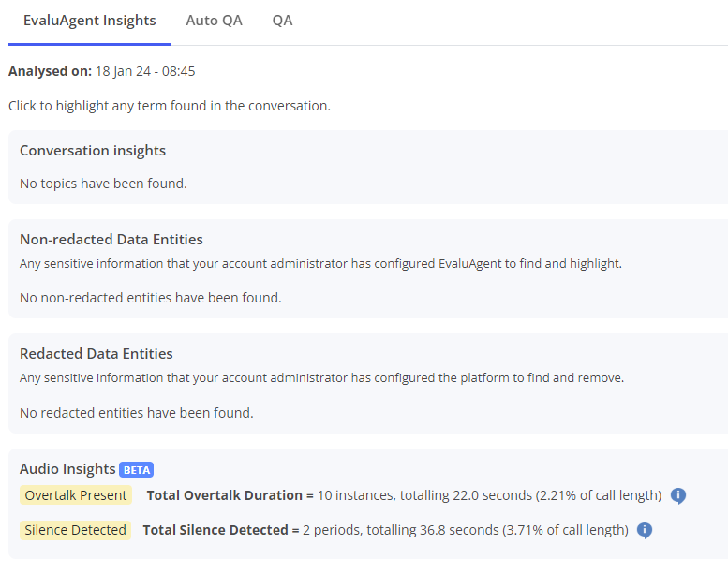This screenshot has width=728, height=574.
Task: Click the Overtalk Present tag
Action: point(76,495)
